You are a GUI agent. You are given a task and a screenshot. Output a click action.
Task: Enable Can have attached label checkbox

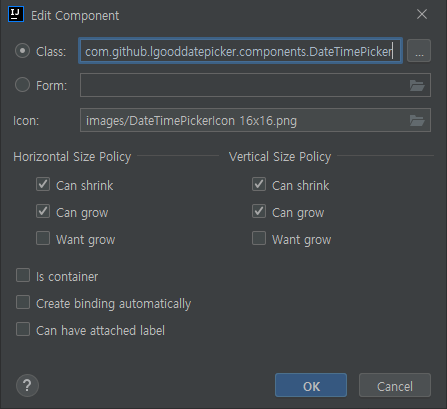[23, 329]
